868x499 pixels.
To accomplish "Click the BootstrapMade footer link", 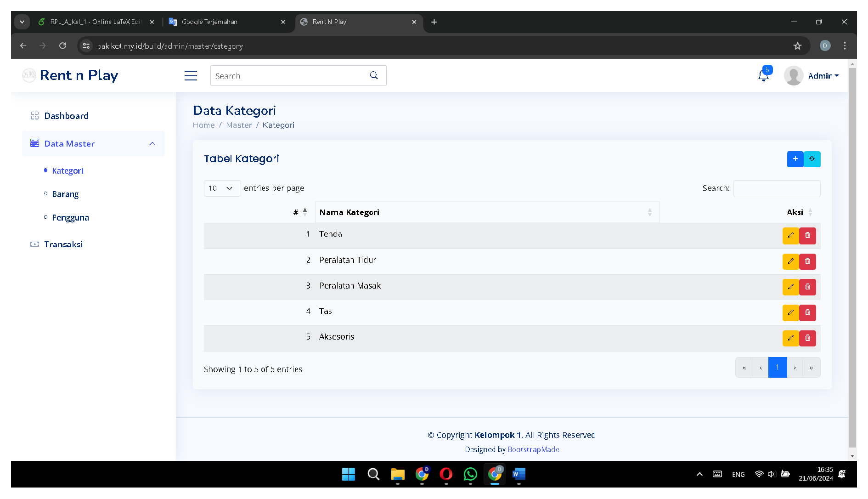I will pos(533,449).
